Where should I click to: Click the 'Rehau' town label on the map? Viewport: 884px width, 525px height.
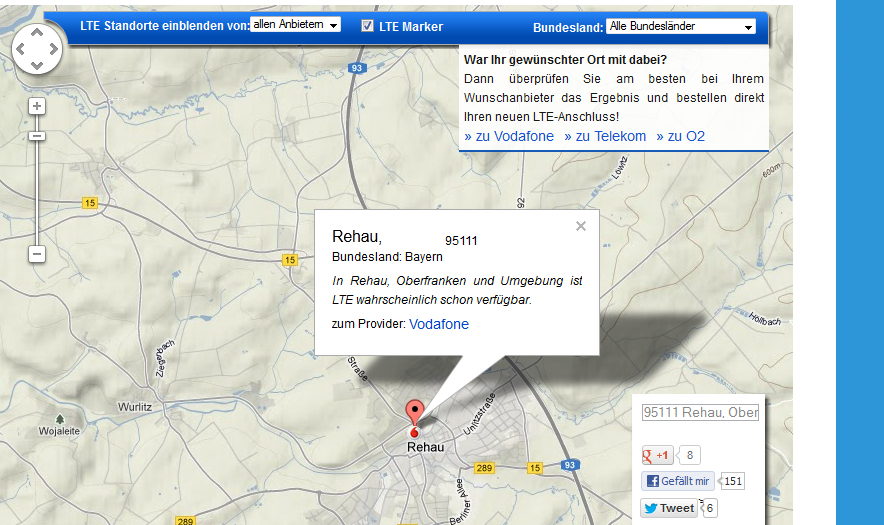click(x=426, y=447)
